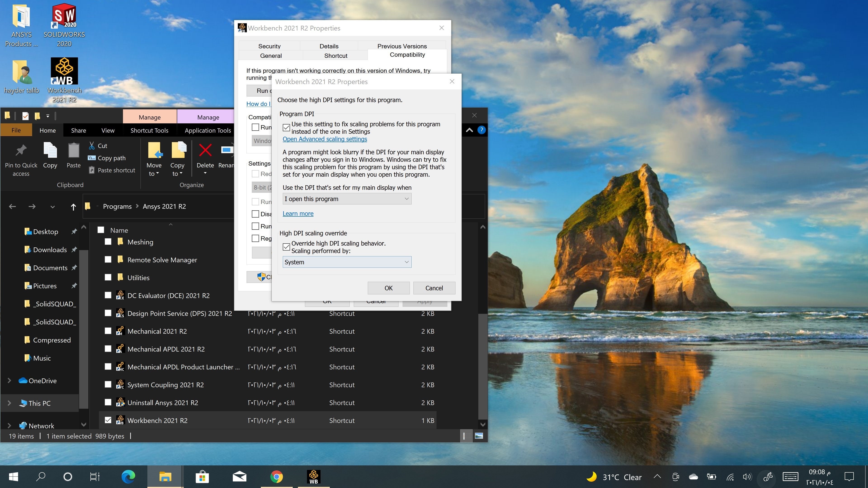
Task: Click Copy path in ribbon
Action: 107,158
